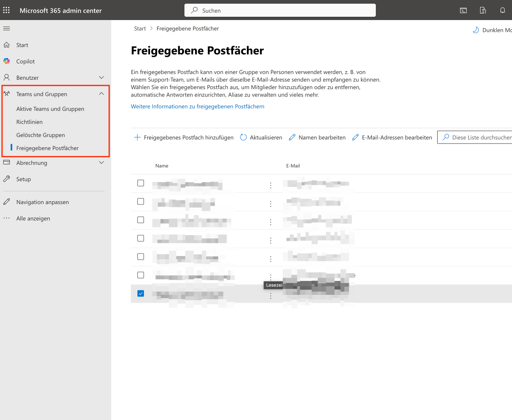Expand the Abrechnung section chevron
512x420 pixels.
(101, 163)
